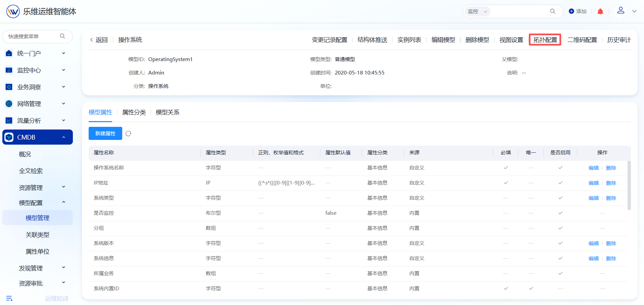Open 关联类型 in the sidebar
Image resolution: width=644 pixels, height=305 pixels.
38,235
